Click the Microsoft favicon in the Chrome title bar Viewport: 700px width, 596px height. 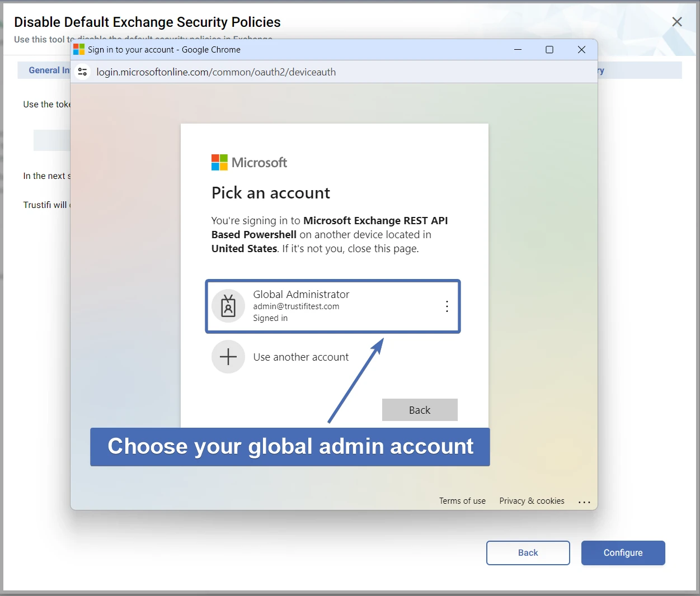[x=79, y=50]
